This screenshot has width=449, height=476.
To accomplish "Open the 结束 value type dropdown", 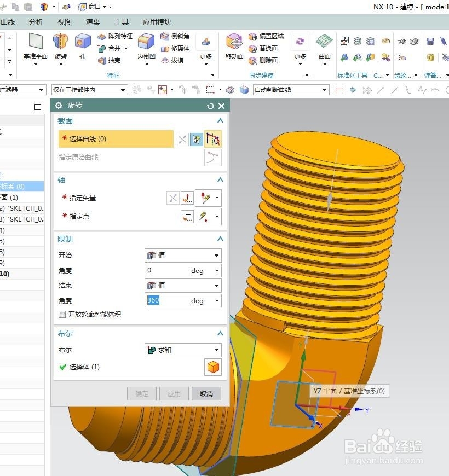I will [183, 286].
